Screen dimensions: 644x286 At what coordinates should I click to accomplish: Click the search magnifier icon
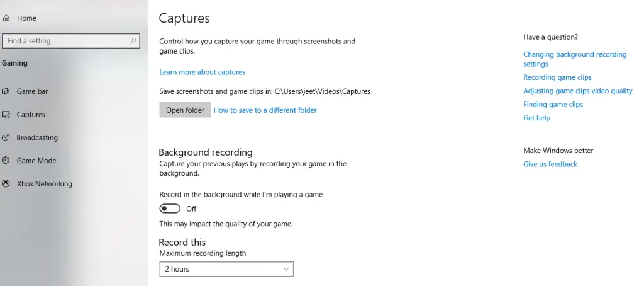tap(133, 41)
